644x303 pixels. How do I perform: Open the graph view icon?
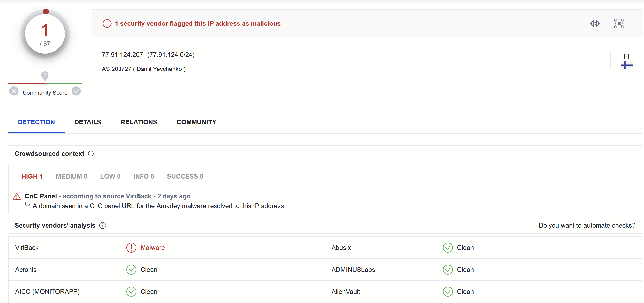click(619, 23)
